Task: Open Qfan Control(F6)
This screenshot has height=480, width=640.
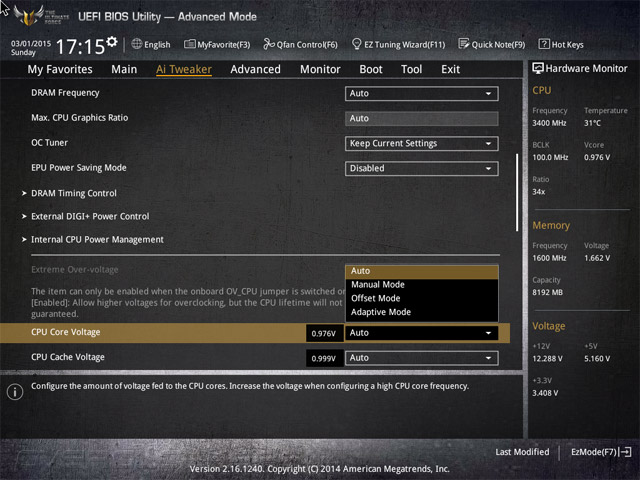Action: pos(300,44)
